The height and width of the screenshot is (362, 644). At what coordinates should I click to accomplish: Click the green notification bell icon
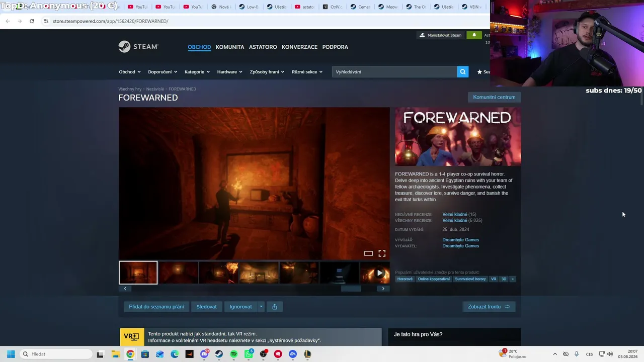coord(474,35)
